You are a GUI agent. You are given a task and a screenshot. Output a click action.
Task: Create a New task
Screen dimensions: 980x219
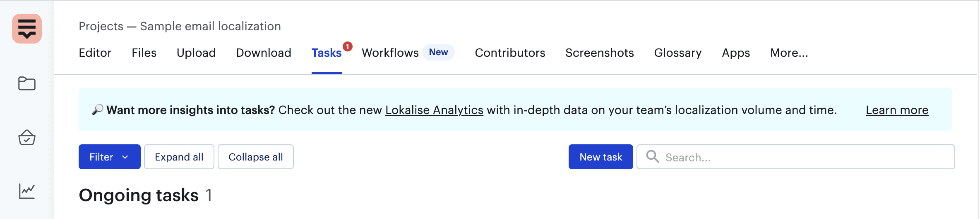click(601, 157)
